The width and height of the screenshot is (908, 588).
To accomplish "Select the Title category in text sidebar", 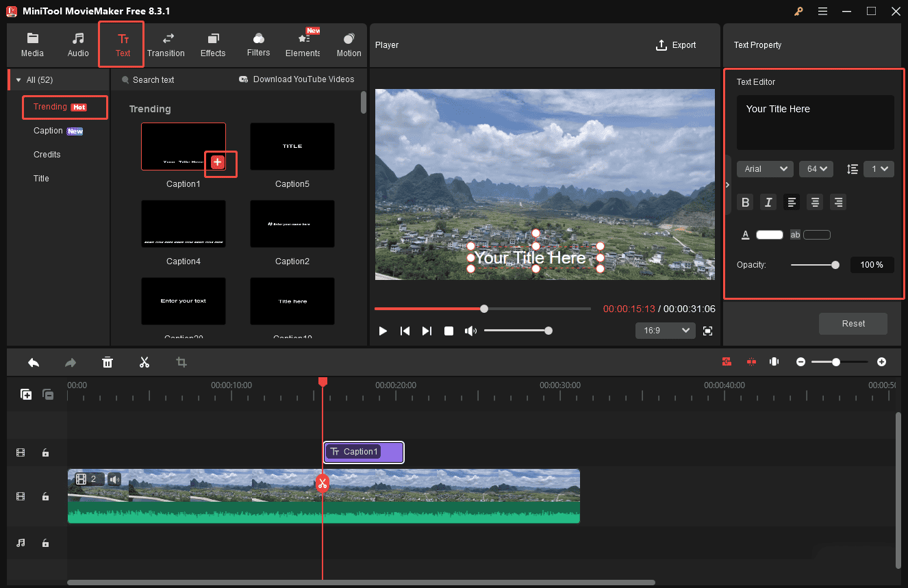I will tap(41, 178).
